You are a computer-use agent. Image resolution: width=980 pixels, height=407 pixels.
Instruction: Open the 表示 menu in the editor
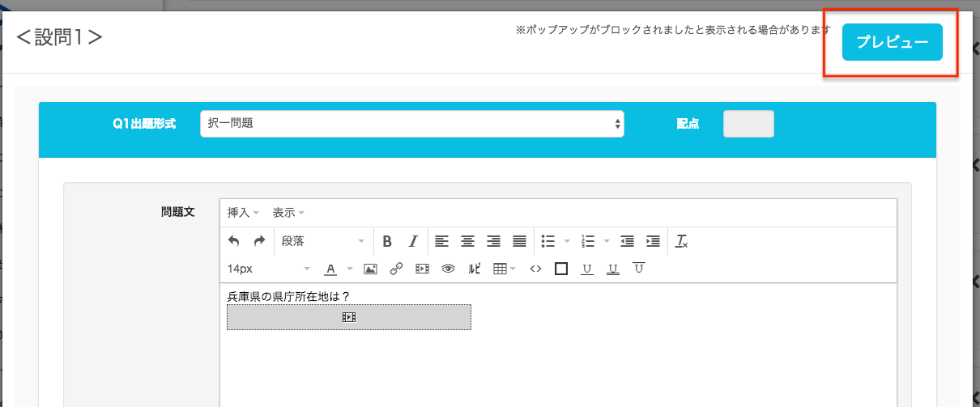tap(288, 213)
